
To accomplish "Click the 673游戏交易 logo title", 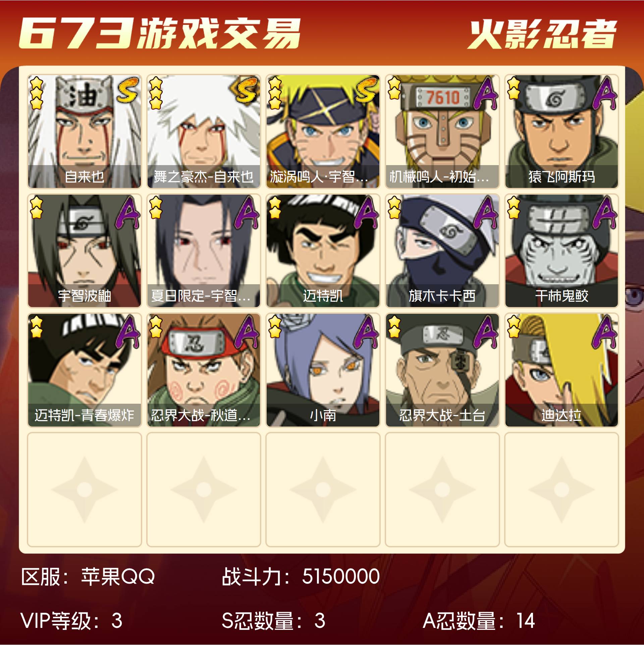I will click(160, 33).
